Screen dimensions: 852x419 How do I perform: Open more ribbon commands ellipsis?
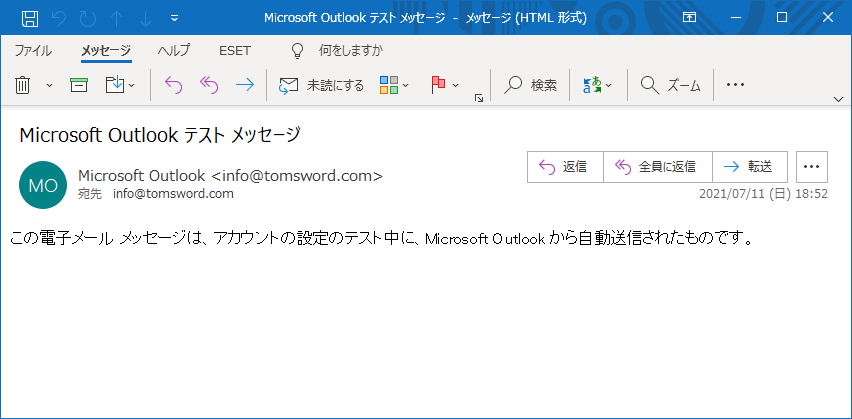pos(735,85)
